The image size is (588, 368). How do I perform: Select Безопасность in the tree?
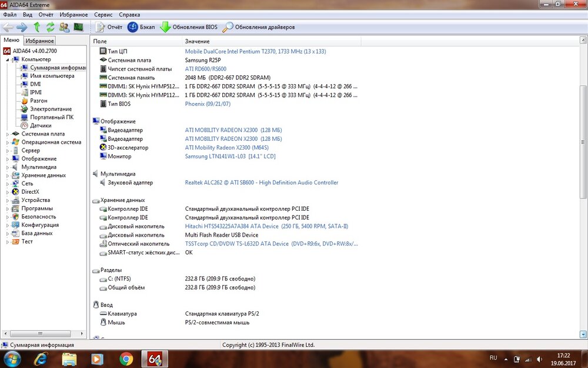39,217
